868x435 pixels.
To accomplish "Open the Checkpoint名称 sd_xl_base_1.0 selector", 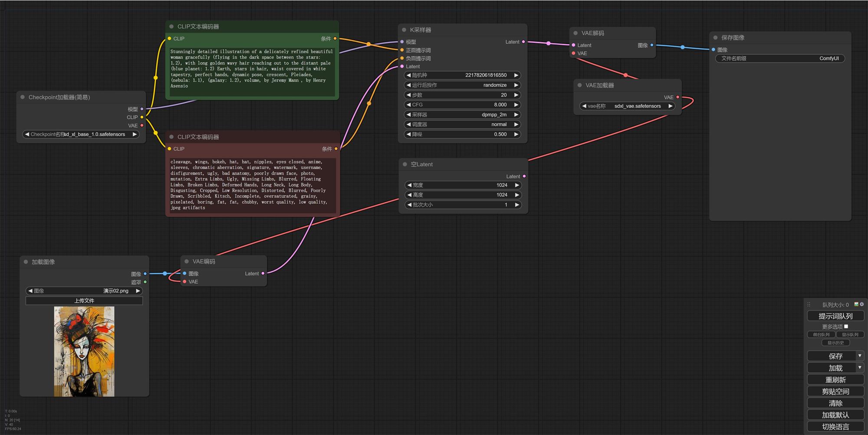I will pyautogui.click(x=81, y=134).
